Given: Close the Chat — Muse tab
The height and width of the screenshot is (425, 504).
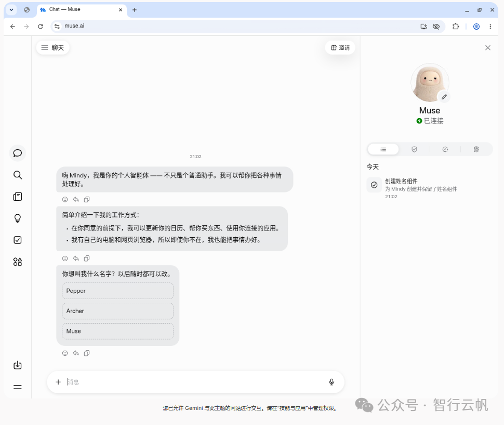Looking at the screenshot, I should pyautogui.click(x=121, y=10).
